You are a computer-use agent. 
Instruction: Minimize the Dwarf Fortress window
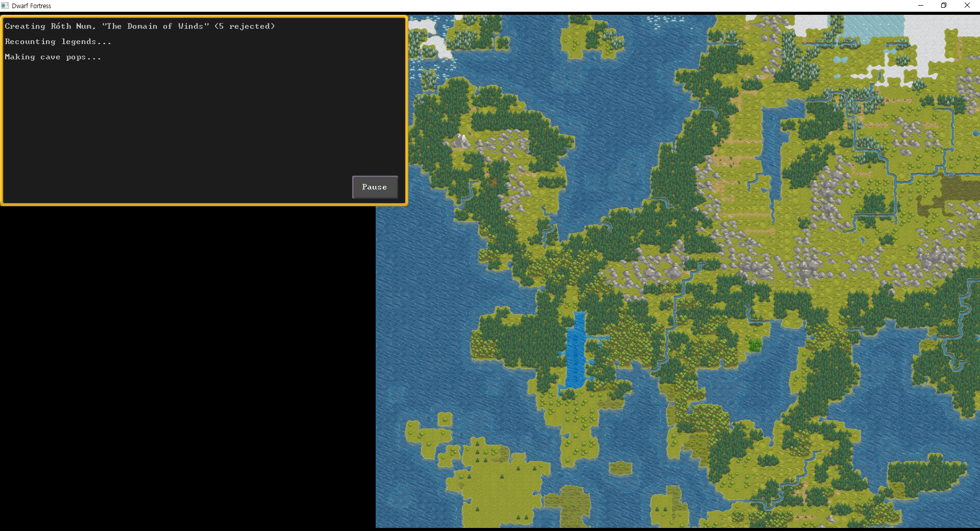[x=921, y=6]
